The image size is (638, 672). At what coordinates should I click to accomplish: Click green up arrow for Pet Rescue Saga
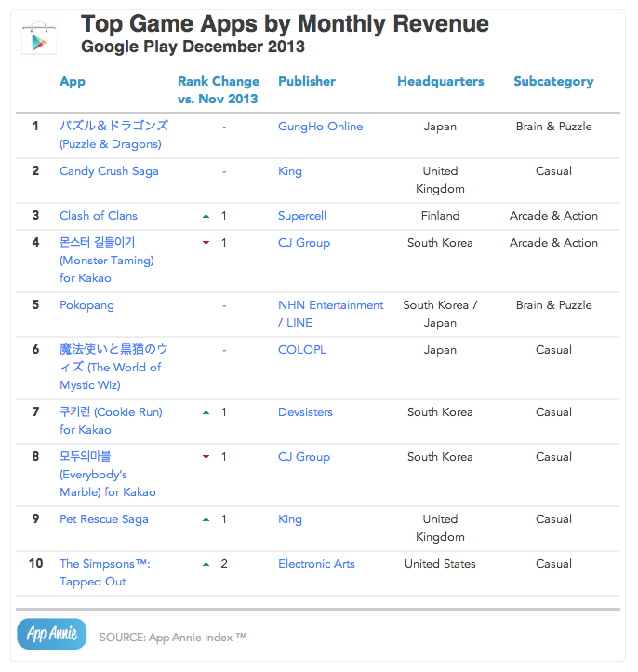[x=206, y=519]
